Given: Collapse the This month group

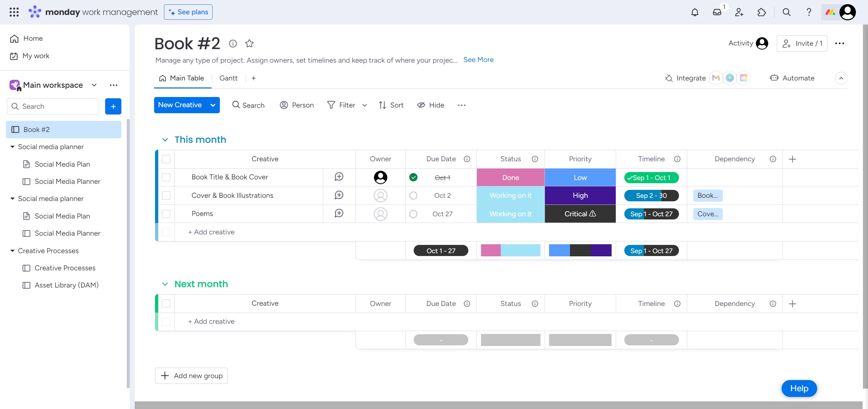Looking at the screenshot, I should [x=165, y=140].
